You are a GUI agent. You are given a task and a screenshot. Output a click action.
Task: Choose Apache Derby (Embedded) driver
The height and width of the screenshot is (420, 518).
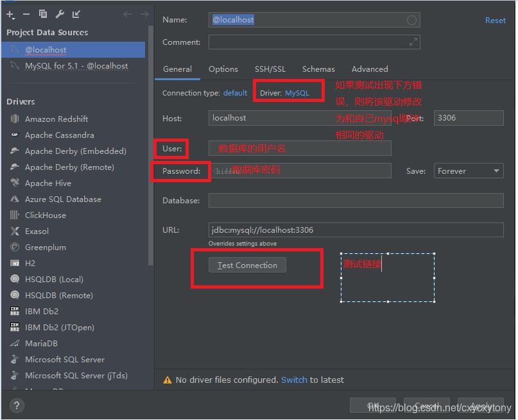(76, 151)
